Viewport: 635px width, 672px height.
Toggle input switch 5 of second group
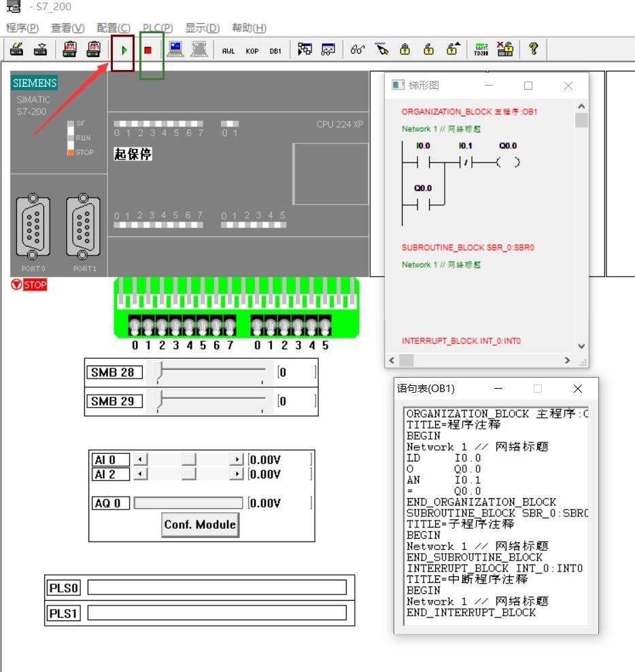326,325
